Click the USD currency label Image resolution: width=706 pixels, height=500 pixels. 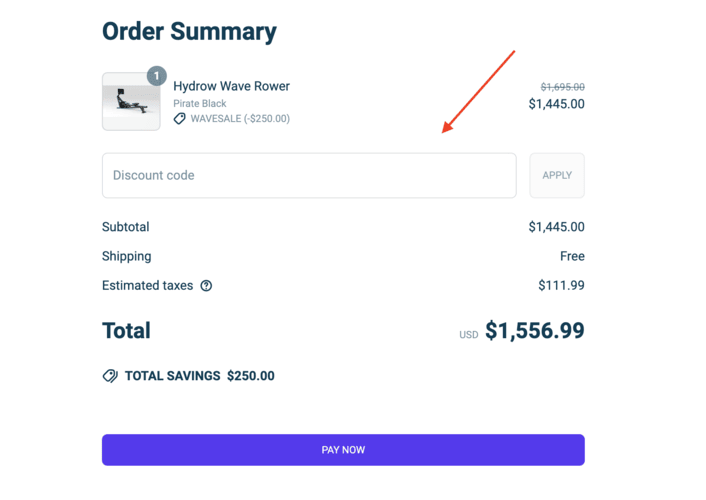469,335
